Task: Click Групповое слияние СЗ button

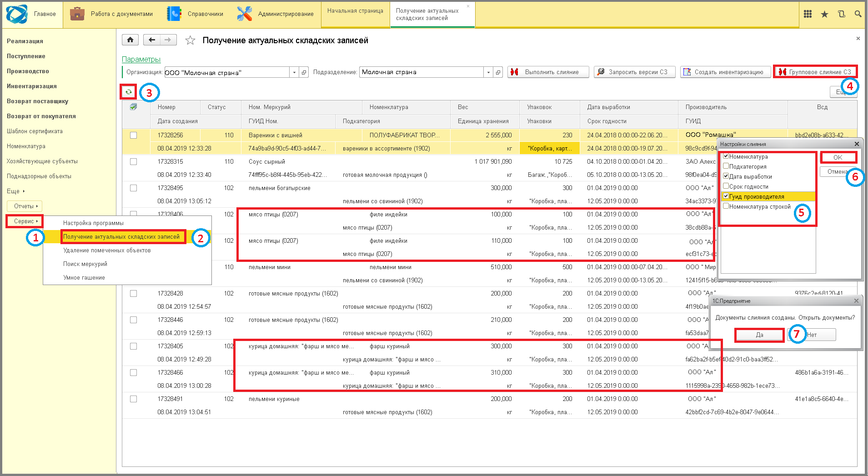Action: [x=815, y=72]
